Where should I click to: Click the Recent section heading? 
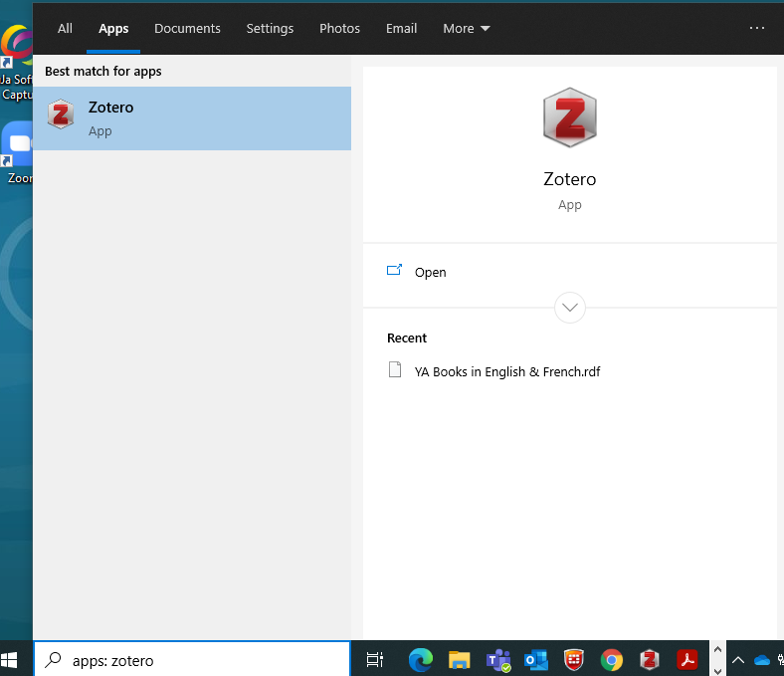[407, 338]
